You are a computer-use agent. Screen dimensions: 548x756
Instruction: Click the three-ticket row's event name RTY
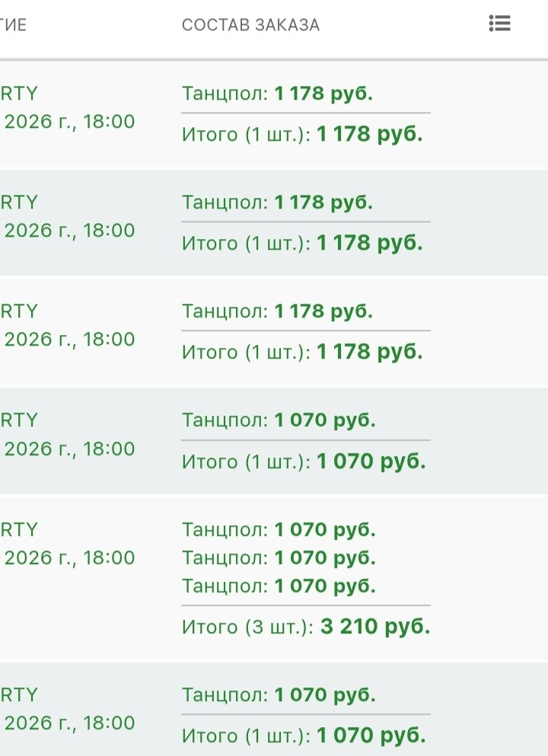pos(19,529)
